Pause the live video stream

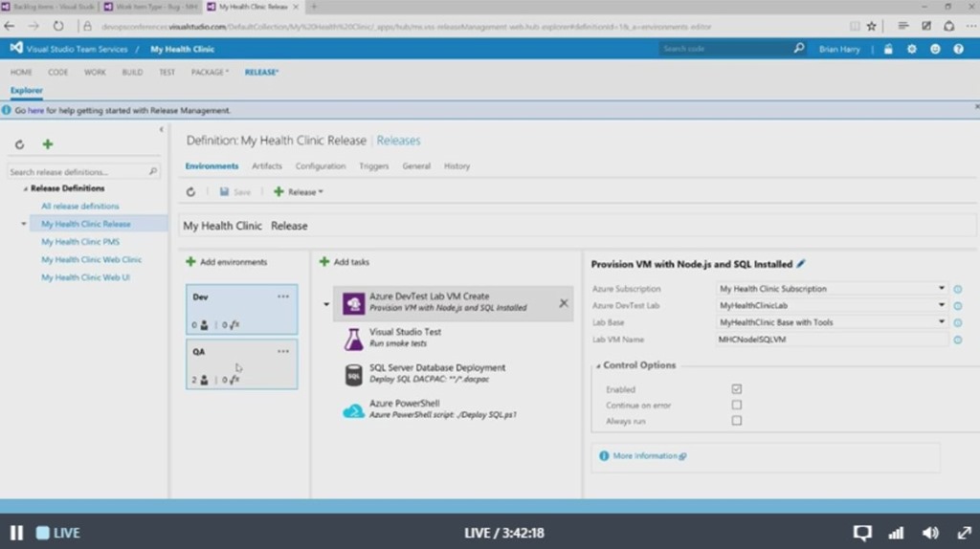pyautogui.click(x=16, y=533)
